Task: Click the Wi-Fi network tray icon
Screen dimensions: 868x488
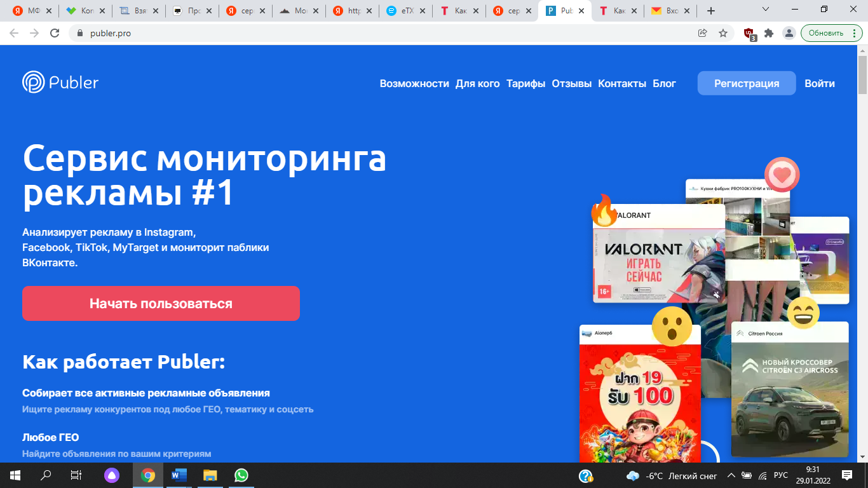Action: point(763,476)
